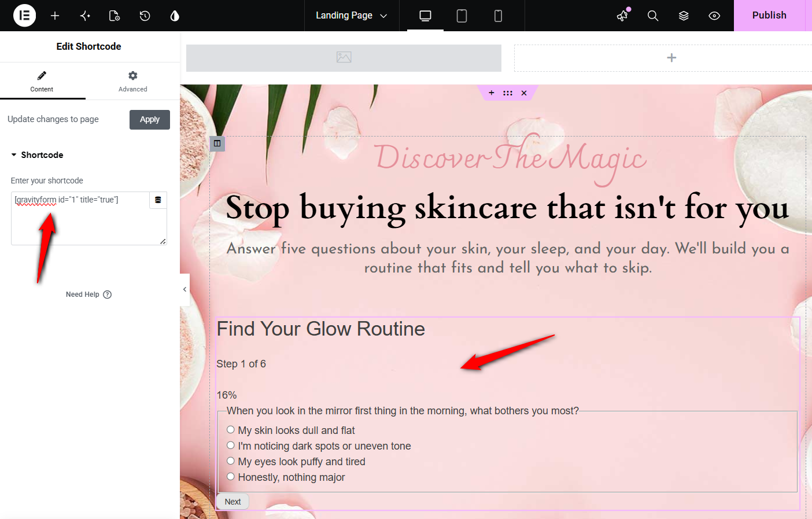Click the Update changes to page label
Image resolution: width=812 pixels, height=519 pixels.
53,119
